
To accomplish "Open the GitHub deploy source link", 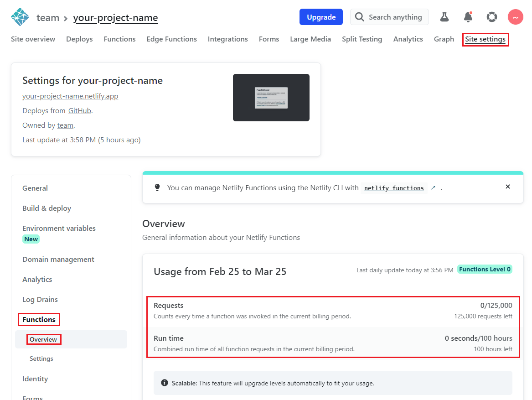I will pyautogui.click(x=80, y=110).
